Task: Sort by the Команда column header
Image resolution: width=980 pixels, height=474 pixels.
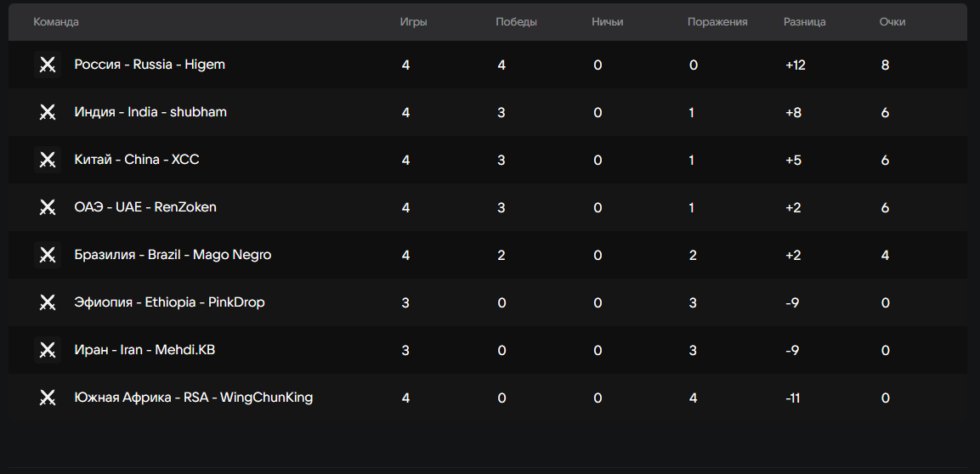Action: tap(56, 22)
